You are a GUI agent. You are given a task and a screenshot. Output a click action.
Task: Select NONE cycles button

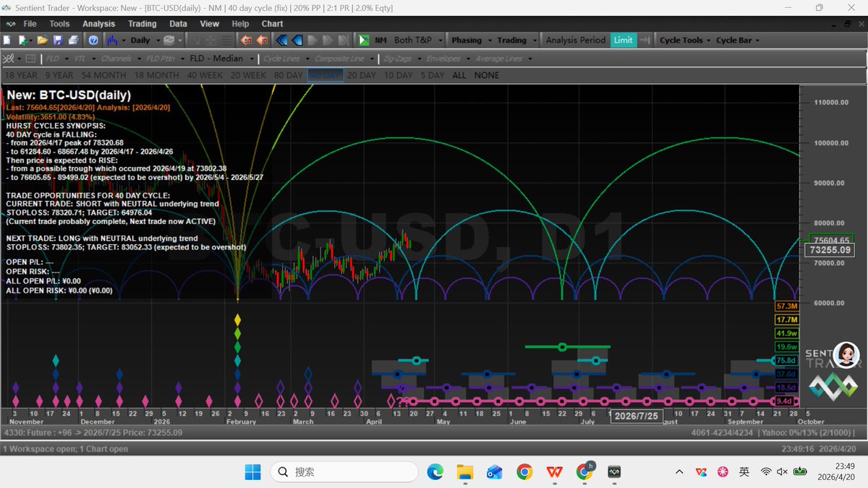pos(487,75)
